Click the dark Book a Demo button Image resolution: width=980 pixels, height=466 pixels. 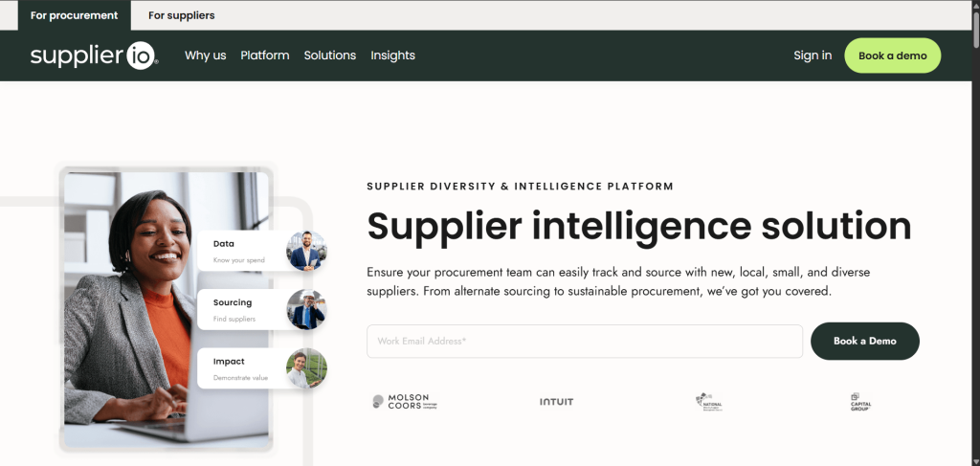(865, 341)
